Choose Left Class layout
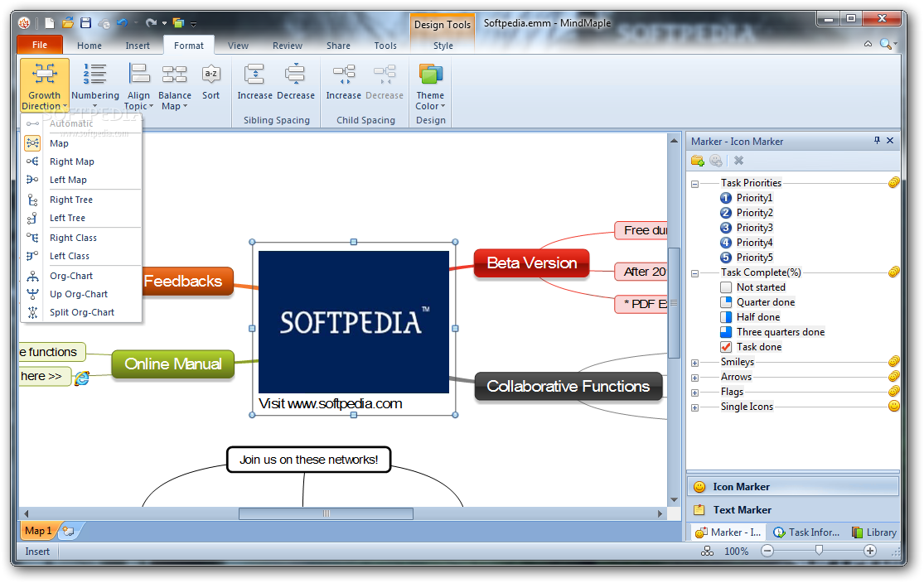Image resolution: width=924 pixels, height=583 pixels. coord(81,256)
